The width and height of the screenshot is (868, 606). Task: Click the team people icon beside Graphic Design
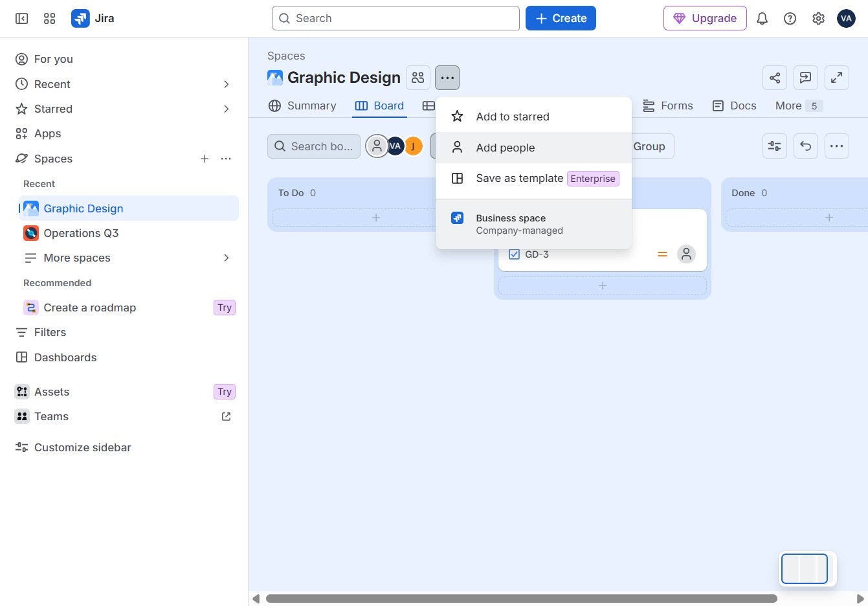point(418,78)
